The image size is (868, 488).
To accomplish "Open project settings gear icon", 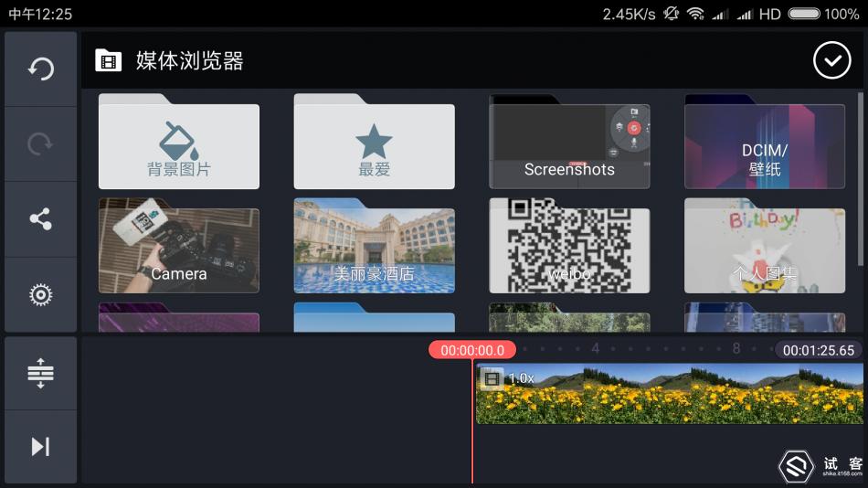I will click(x=40, y=294).
